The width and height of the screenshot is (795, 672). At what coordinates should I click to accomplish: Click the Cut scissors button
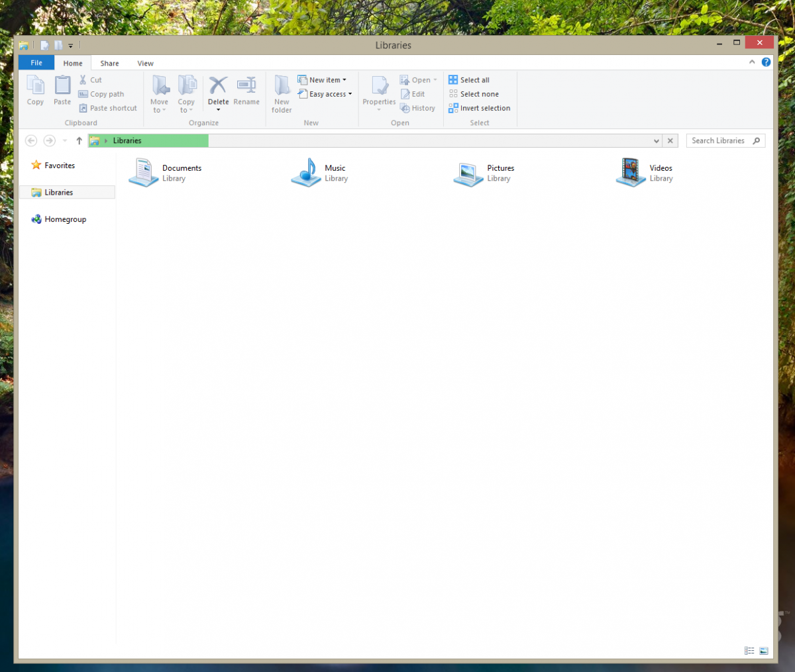tap(90, 79)
